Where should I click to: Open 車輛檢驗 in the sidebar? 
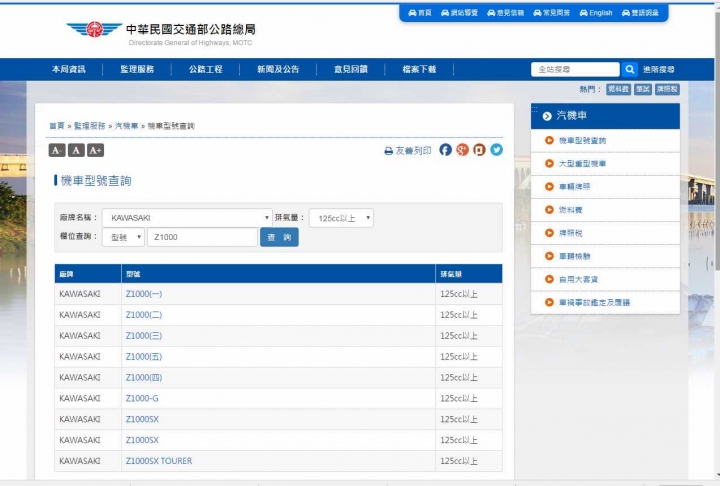[574, 256]
